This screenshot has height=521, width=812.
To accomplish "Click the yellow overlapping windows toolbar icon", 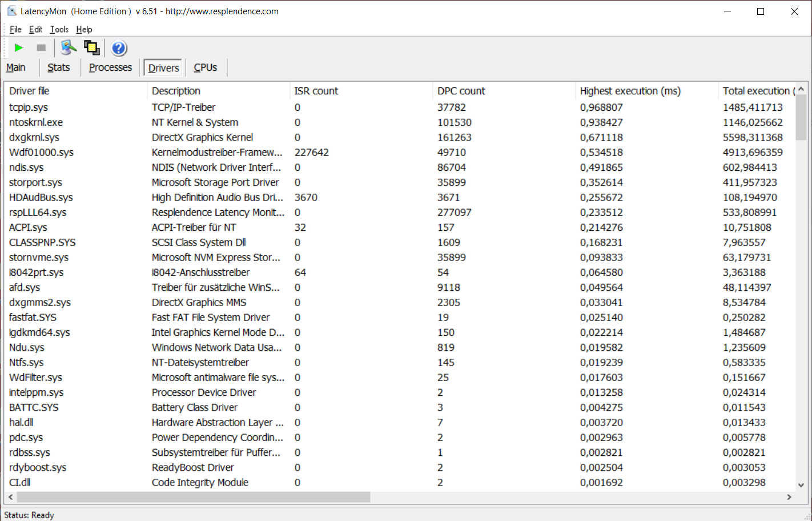I will (x=91, y=48).
